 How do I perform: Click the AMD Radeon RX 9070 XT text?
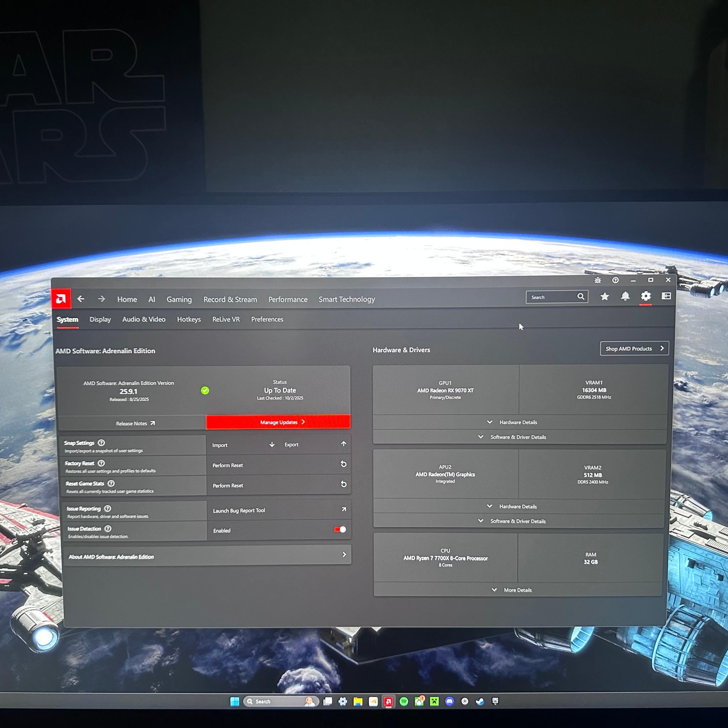coord(445,390)
